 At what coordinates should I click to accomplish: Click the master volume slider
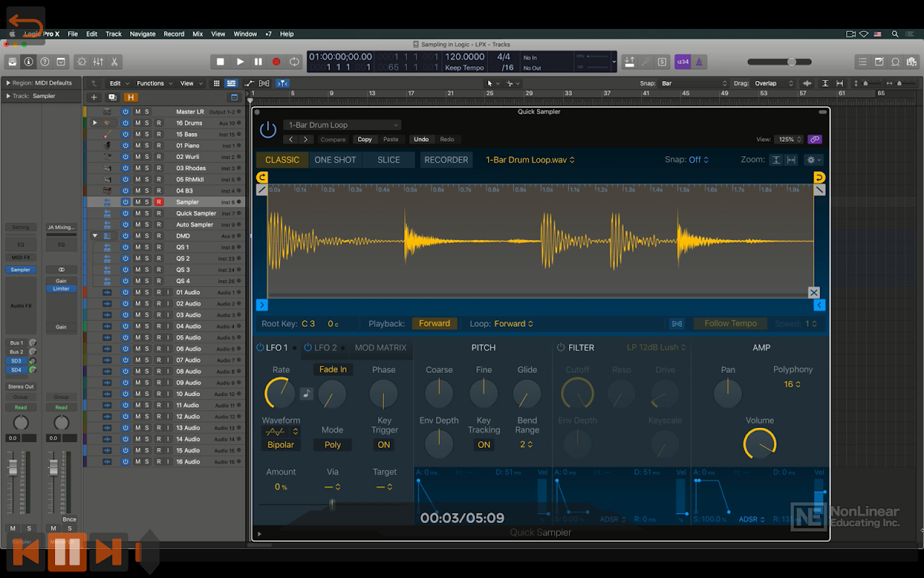coord(792,62)
